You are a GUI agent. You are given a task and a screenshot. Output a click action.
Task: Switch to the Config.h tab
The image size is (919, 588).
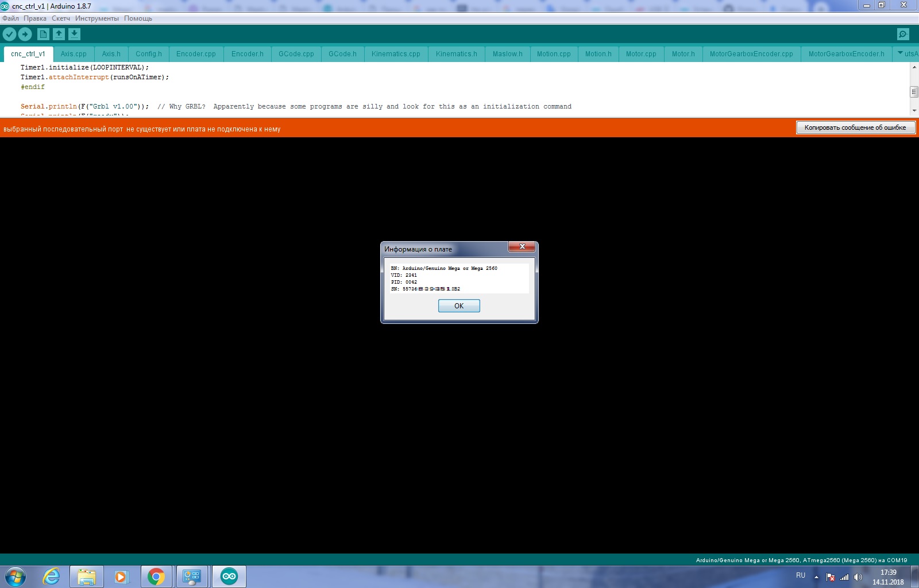pos(149,54)
